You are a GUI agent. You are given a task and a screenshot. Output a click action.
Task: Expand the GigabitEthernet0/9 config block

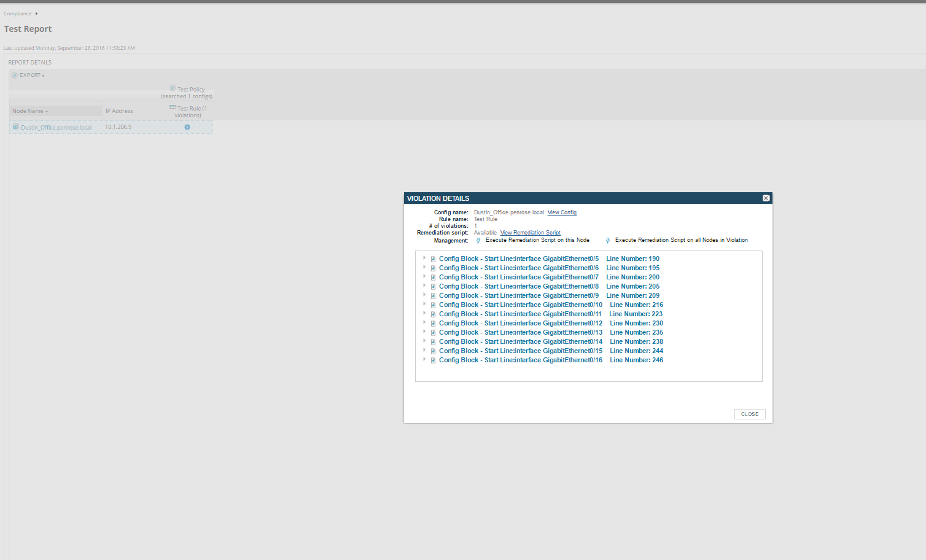coord(424,295)
